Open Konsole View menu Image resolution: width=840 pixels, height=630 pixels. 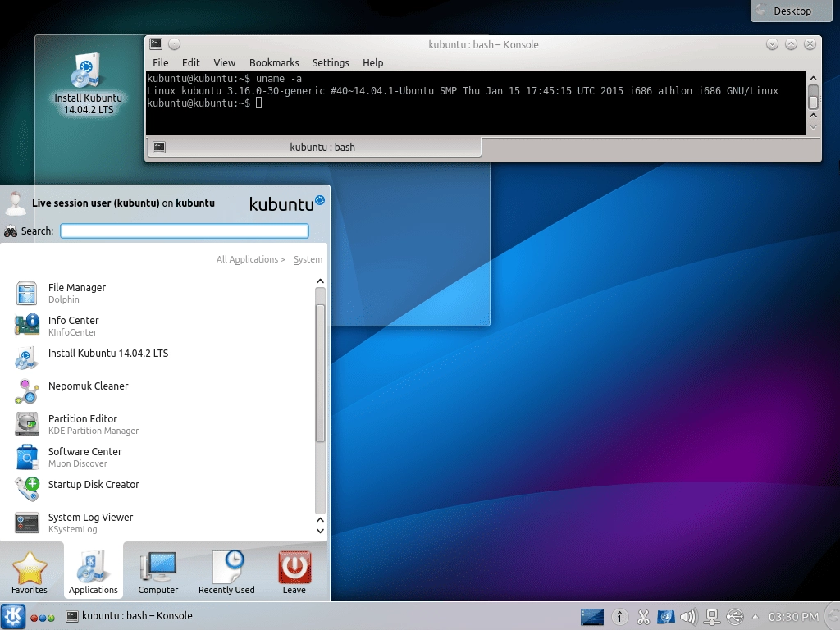tap(225, 62)
